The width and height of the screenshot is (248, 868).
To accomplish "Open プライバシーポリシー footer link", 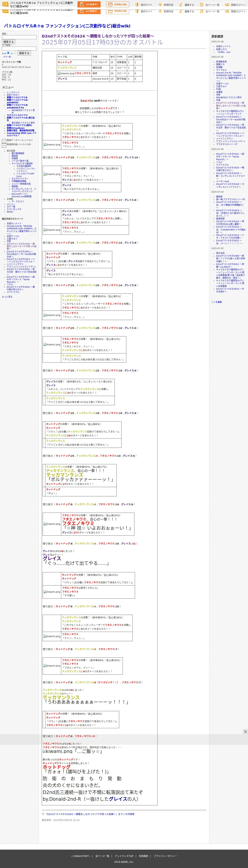I will click(x=165, y=856).
